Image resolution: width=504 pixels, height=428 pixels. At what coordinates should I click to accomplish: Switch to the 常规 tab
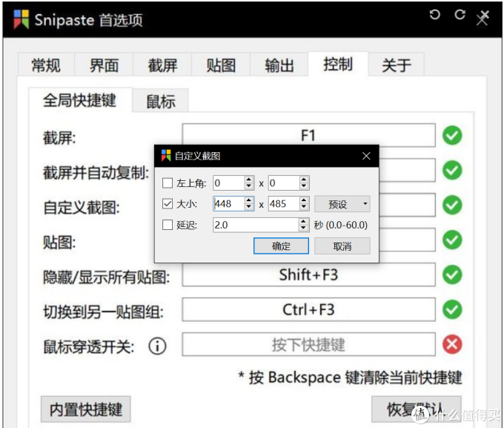click(x=46, y=65)
